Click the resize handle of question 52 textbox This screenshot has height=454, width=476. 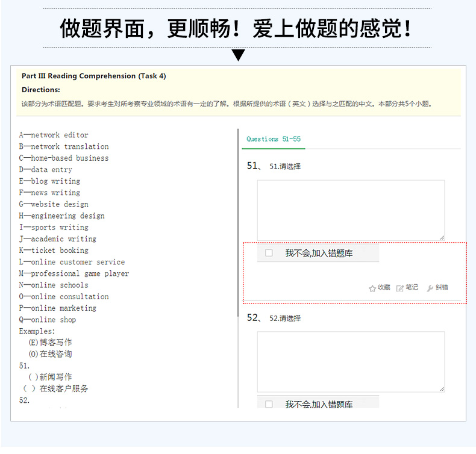click(x=442, y=389)
